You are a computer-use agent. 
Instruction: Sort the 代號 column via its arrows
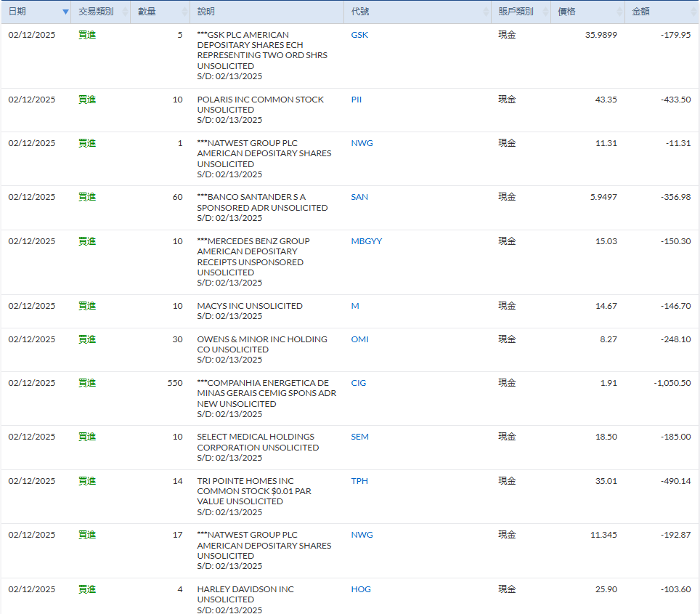[x=486, y=12]
